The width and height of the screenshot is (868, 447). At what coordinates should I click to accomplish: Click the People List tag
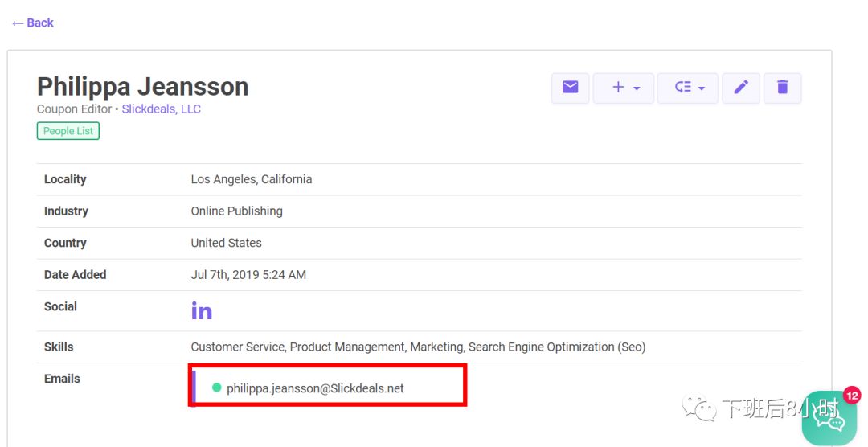point(68,131)
